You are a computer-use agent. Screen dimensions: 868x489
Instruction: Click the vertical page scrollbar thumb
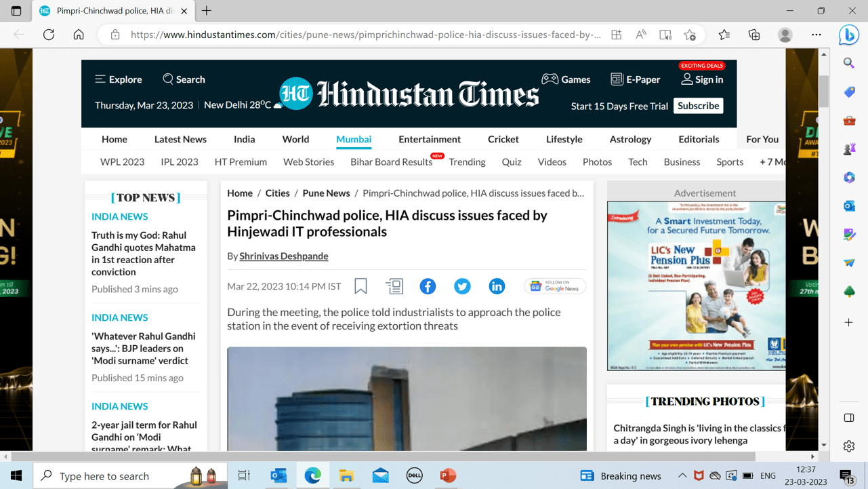[x=824, y=91]
